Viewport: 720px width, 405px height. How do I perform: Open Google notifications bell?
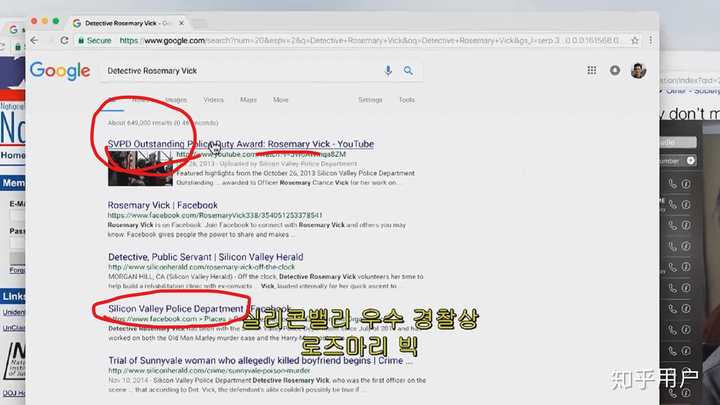[614, 70]
